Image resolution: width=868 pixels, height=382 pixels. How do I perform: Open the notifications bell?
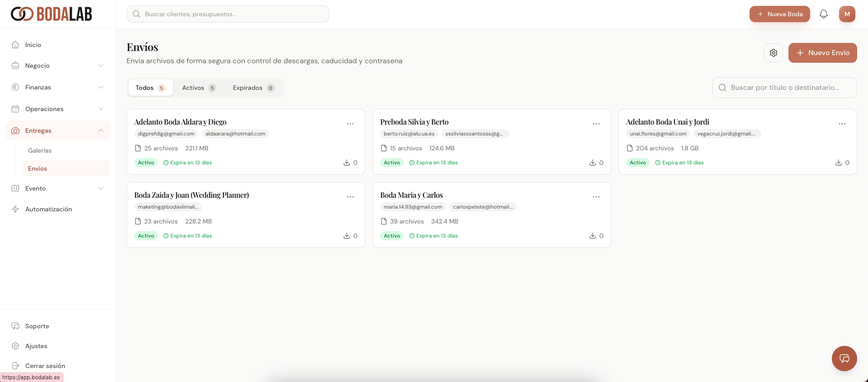click(x=823, y=14)
